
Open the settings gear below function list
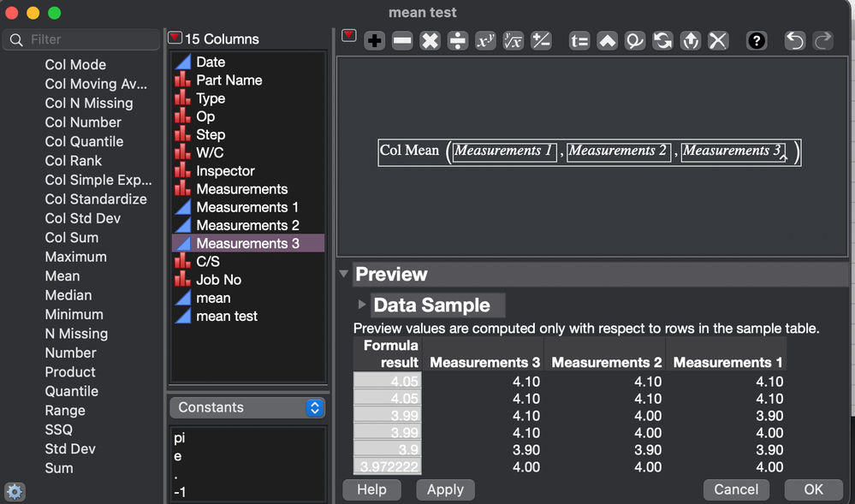[15, 492]
